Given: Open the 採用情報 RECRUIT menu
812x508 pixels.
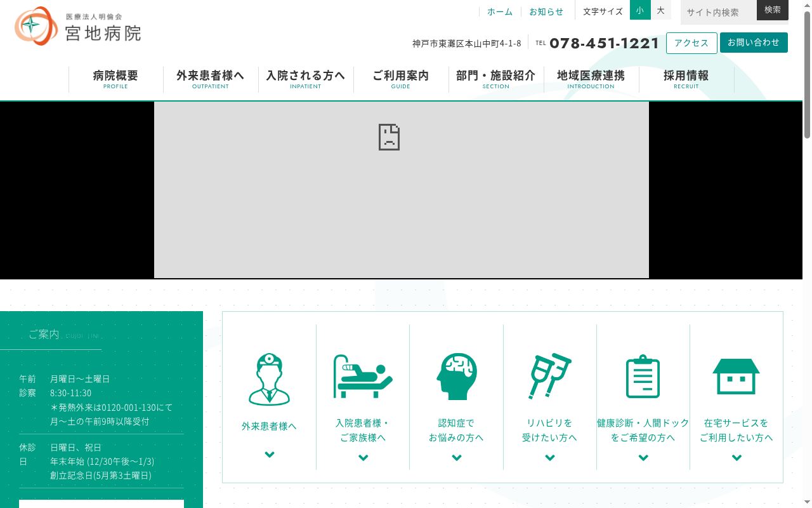Looking at the screenshot, I should tap(686, 79).
